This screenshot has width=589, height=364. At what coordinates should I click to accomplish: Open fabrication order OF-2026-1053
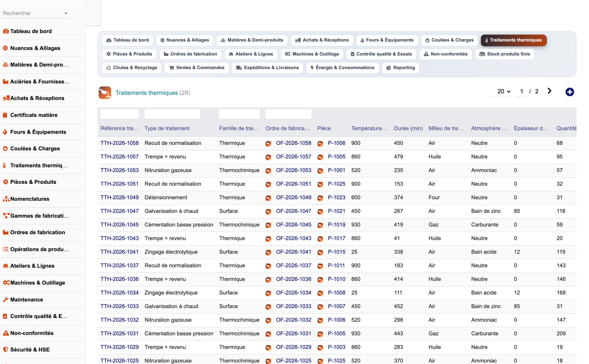[x=294, y=170]
